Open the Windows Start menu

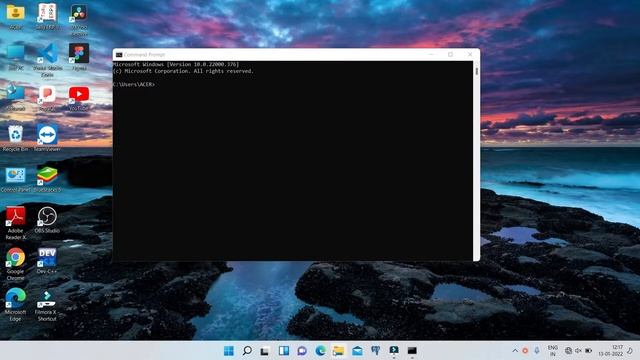pyautogui.click(x=229, y=351)
